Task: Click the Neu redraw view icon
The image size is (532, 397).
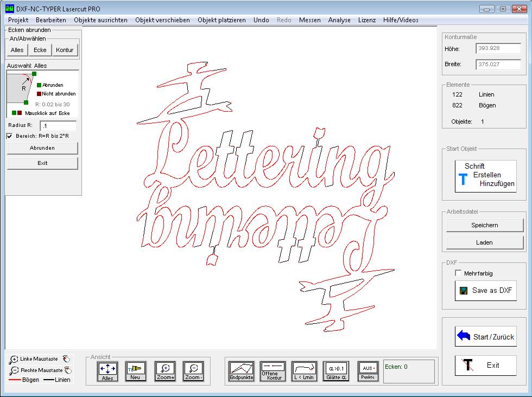Action: (x=136, y=372)
